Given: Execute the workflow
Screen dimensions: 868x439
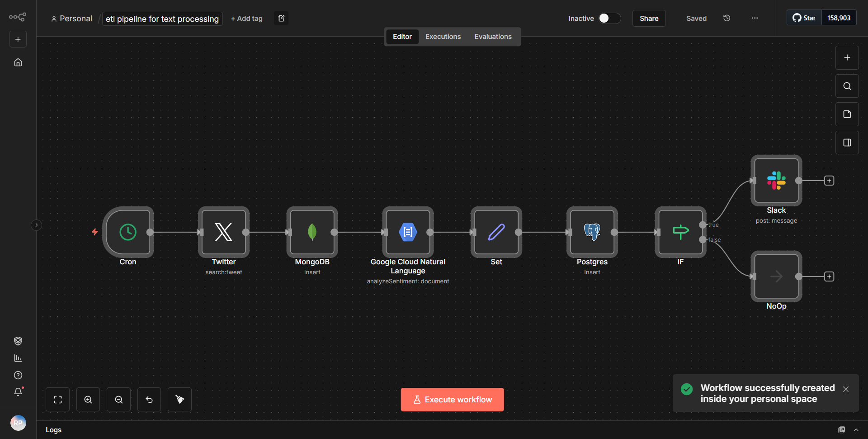Looking at the screenshot, I should [x=452, y=399].
